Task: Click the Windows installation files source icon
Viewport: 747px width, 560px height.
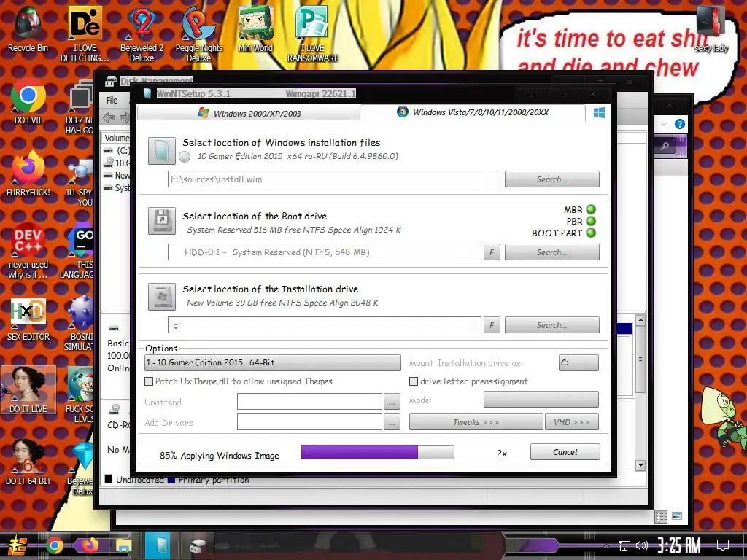Action: pos(161,150)
